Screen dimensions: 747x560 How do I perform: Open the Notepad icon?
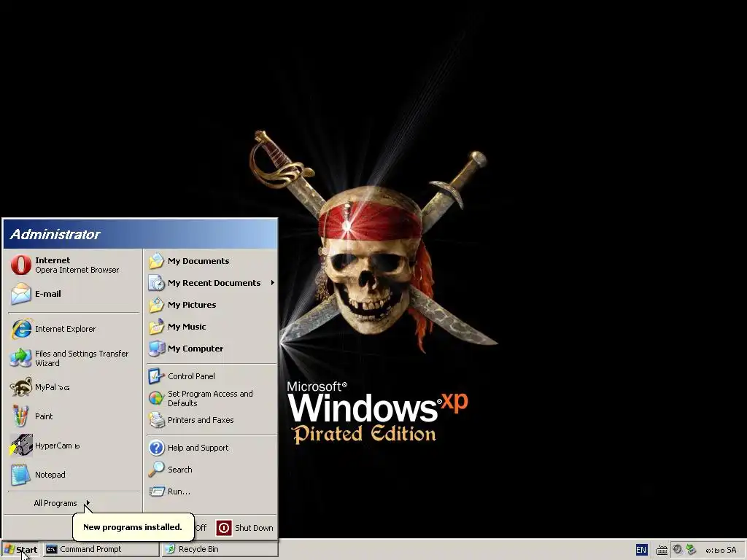tap(21, 475)
